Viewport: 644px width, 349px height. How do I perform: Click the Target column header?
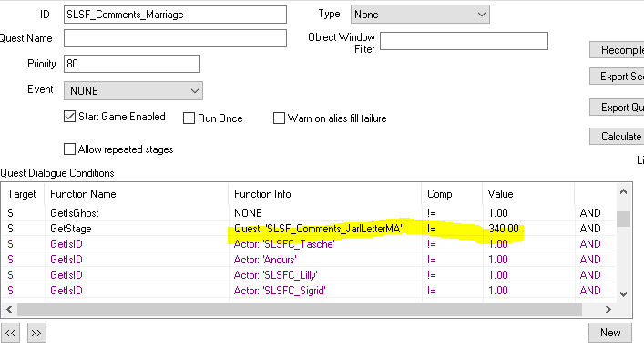click(x=23, y=193)
